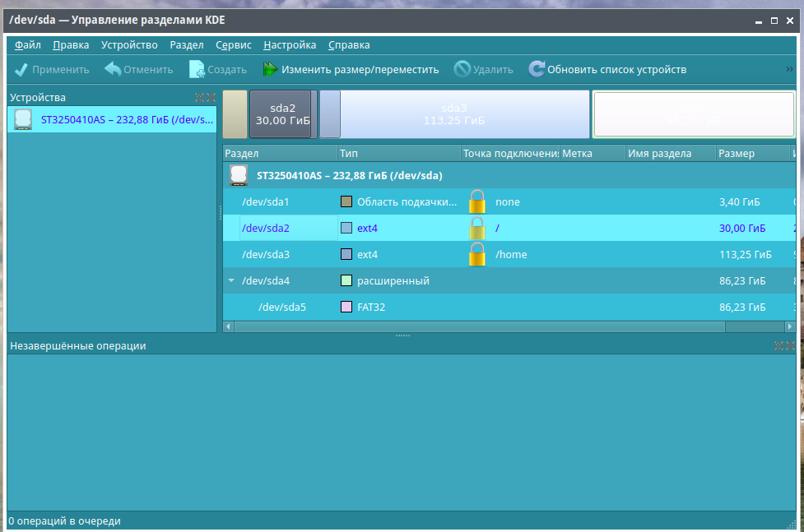Click the swap color swatch on /dev/sda1 row
Screen dimensions: 804x532
pos(346,201)
